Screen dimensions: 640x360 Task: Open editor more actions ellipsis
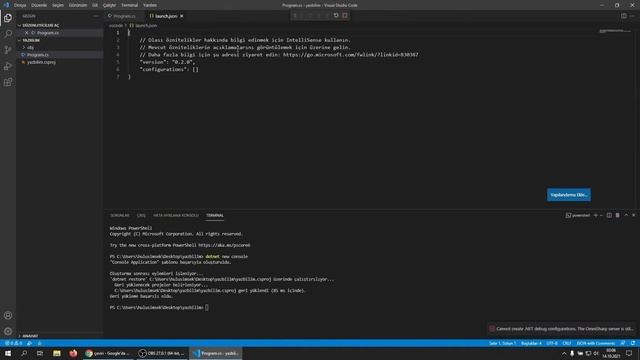[632, 16]
